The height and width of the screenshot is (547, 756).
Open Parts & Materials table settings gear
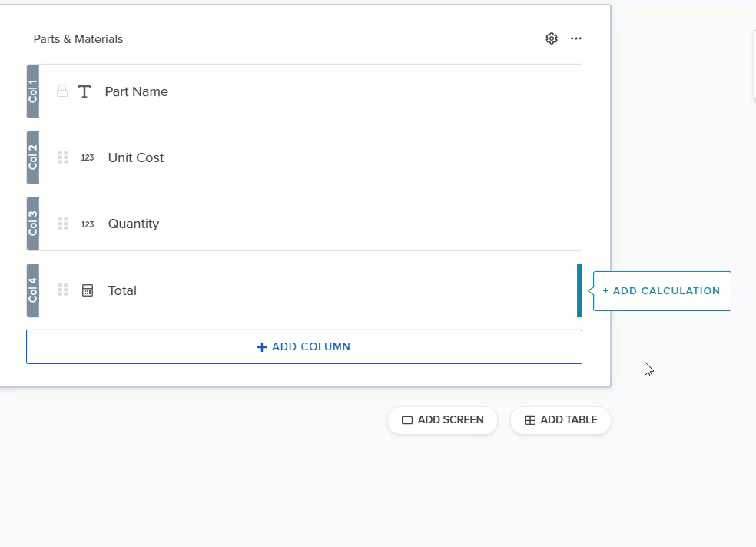pyautogui.click(x=552, y=38)
